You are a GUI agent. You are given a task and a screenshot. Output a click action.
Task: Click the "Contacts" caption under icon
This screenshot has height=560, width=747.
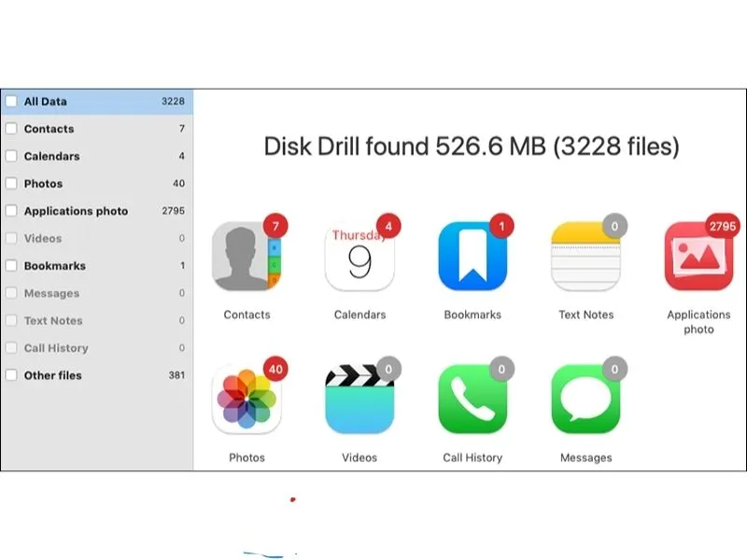pos(247,315)
